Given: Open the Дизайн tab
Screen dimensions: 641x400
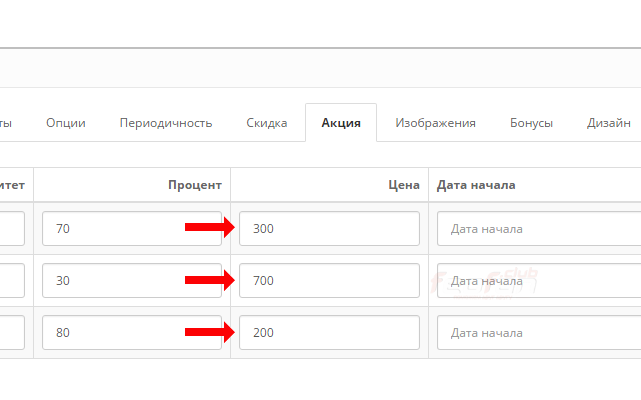Looking at the screenshot, I should click(x=609, y=123).
